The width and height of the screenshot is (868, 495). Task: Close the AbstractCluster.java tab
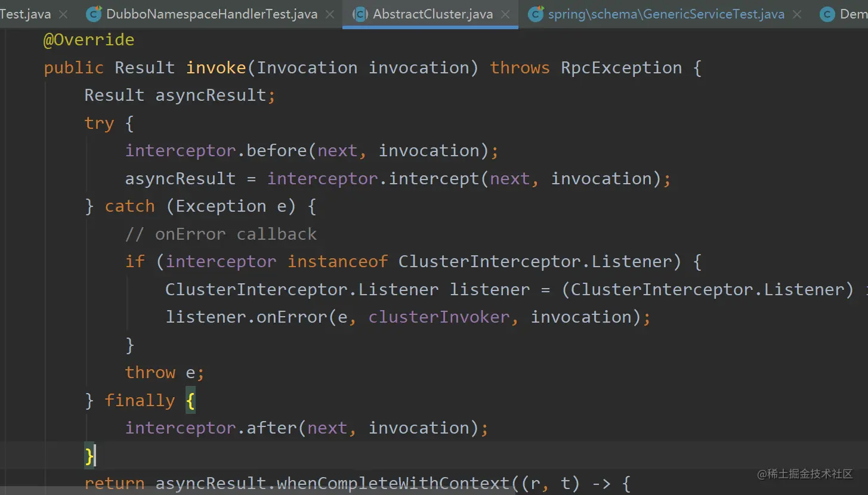tap(506, 14)
